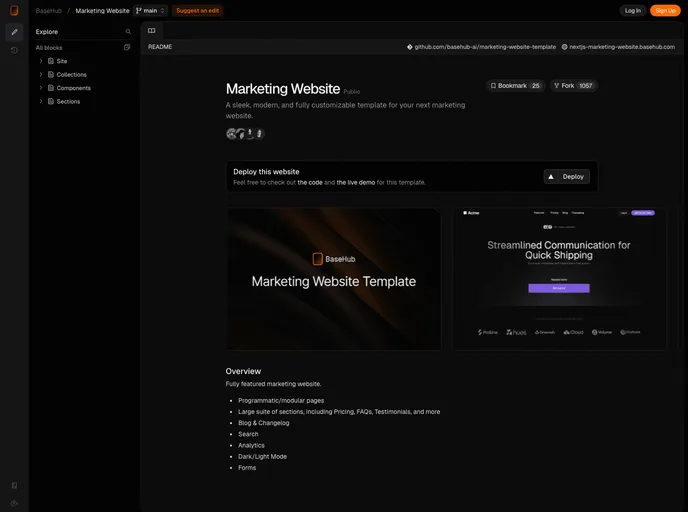Click the search icon in Explore panel
The image size is (688, 512).
128,32
